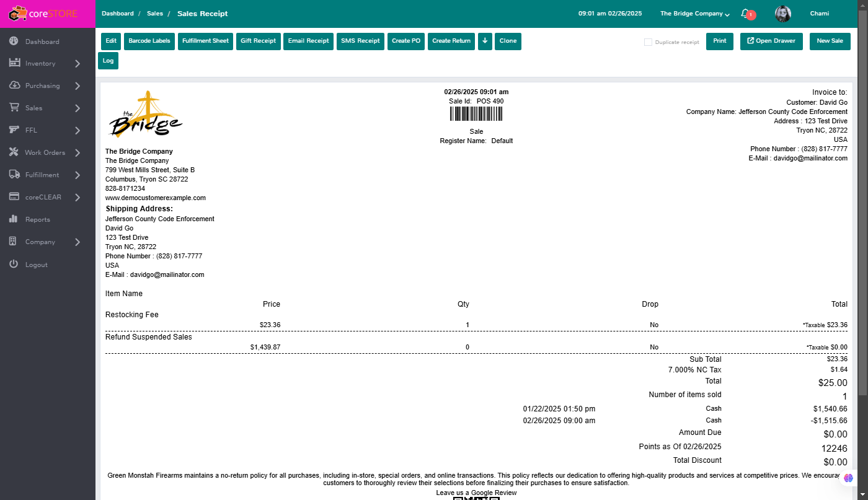This screenshot has width=868, height=500.
Task: Click the coreCLEAR card icon
Action: click(14, 197)
